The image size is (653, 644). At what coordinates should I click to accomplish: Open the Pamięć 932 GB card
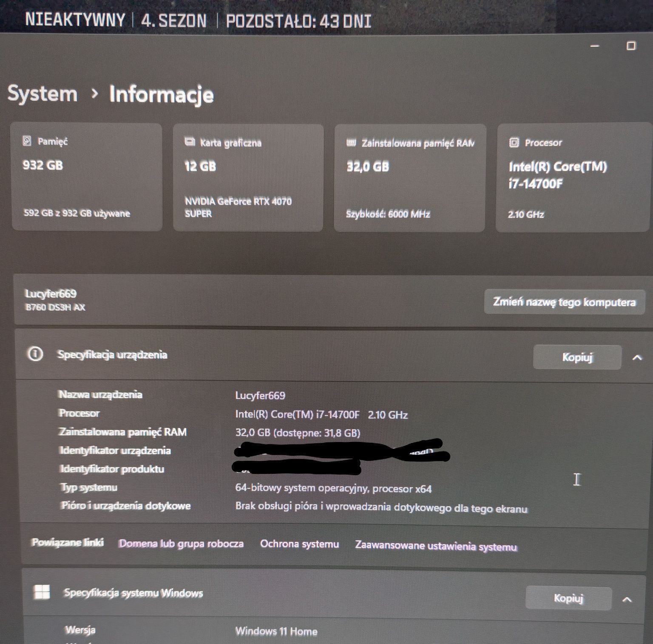[x=87, y=177]
